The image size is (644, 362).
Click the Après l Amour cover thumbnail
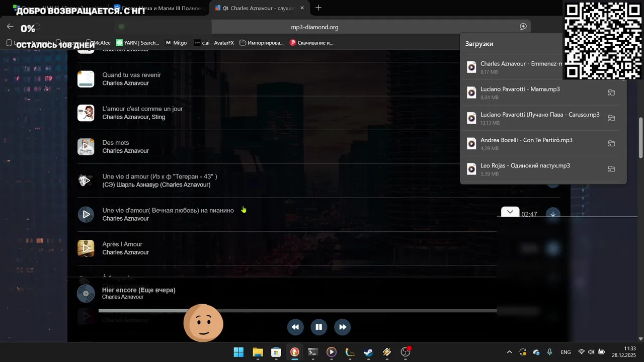86,248
